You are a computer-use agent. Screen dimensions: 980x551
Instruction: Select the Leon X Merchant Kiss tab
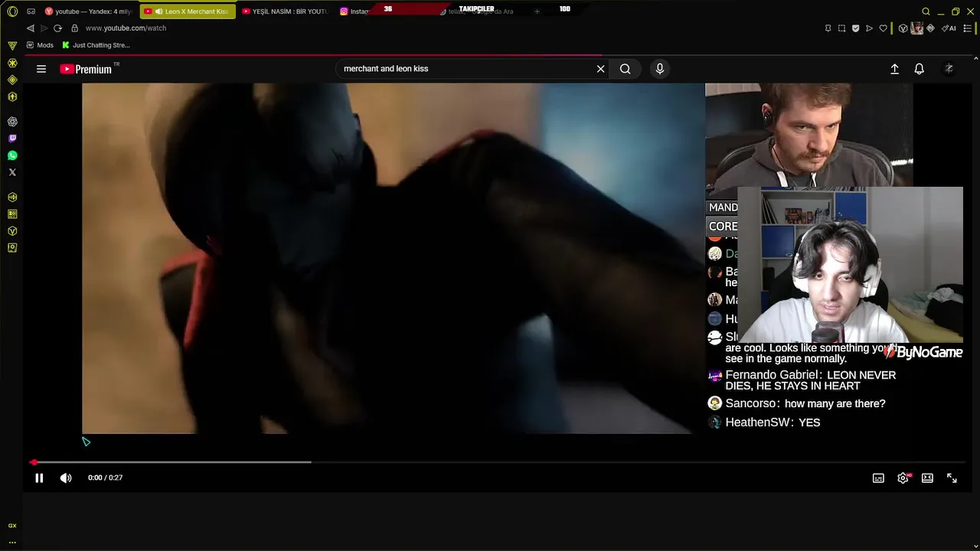(x=188, y=11)
